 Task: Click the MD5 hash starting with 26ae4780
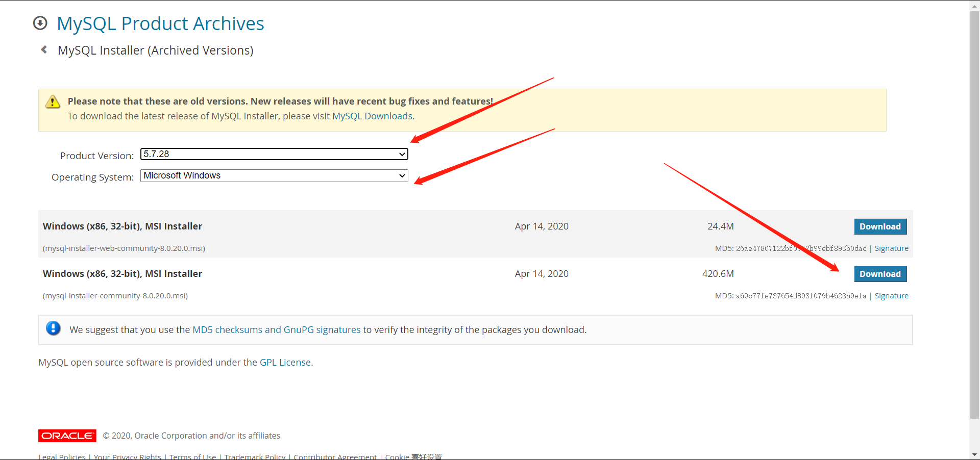[801, 248]
